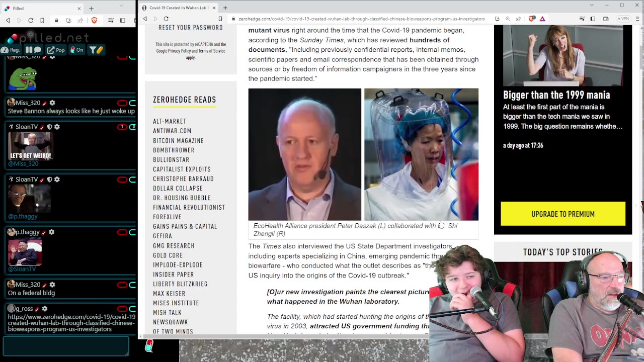Screen dimensions: 644x362
Task: Open Brave Shields in the ZeroHedge window
Action: tap(532, 19)
